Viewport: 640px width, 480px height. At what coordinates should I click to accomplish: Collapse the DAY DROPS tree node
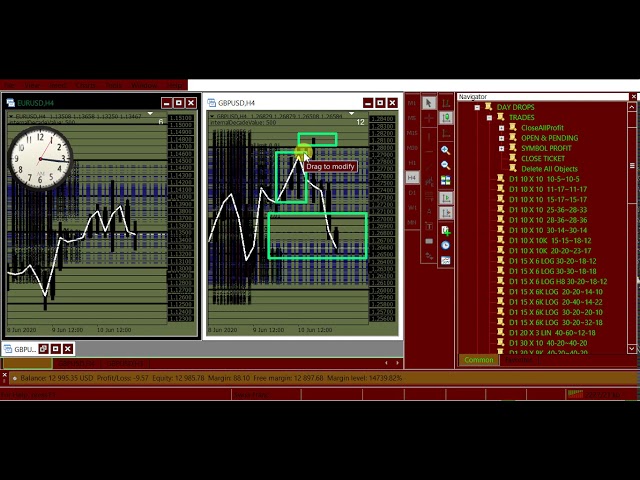tap(476, 107)
